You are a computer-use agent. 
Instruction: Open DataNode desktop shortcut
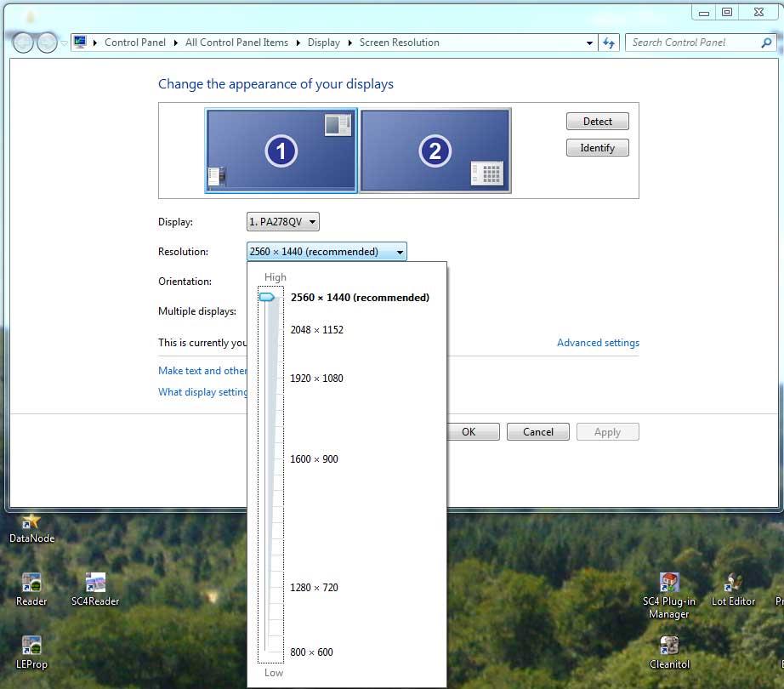31,528
